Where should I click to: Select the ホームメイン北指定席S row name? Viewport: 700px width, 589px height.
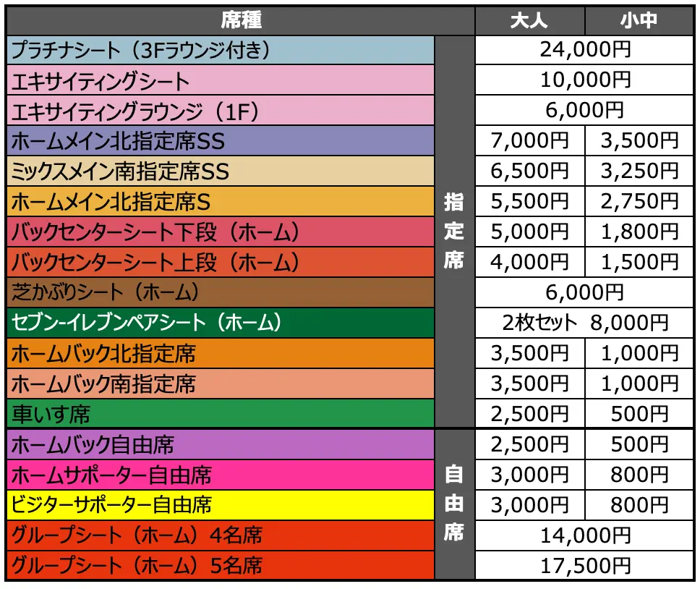click(221, 201)
